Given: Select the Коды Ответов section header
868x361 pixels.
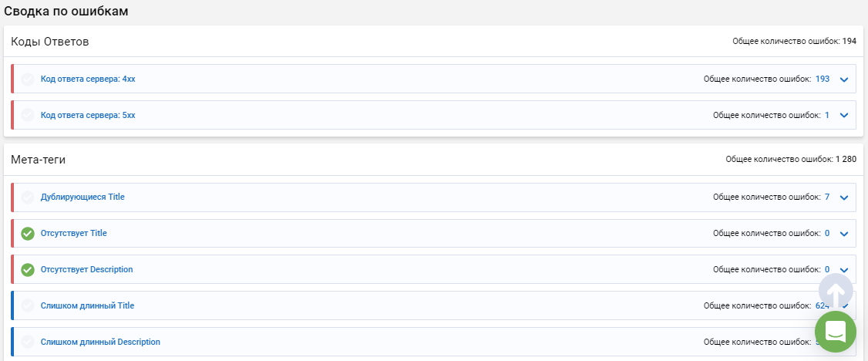Looking at the screenshot, I should (x=50, y=42).
